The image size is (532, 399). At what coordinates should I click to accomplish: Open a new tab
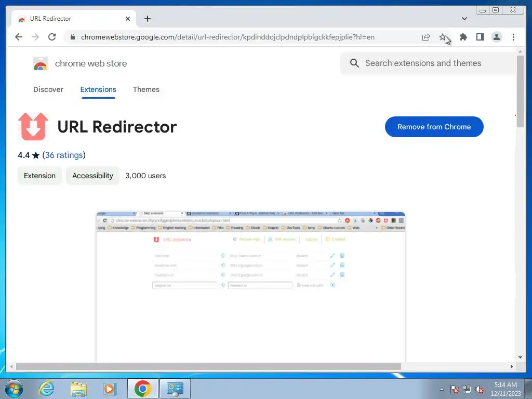[147, 19]
